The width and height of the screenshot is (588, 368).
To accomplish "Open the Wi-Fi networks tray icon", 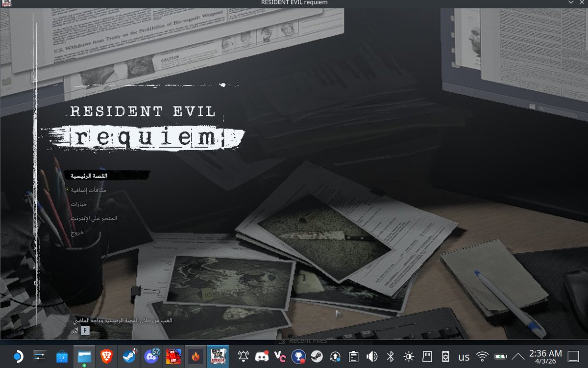I will [x=483, y=356].
